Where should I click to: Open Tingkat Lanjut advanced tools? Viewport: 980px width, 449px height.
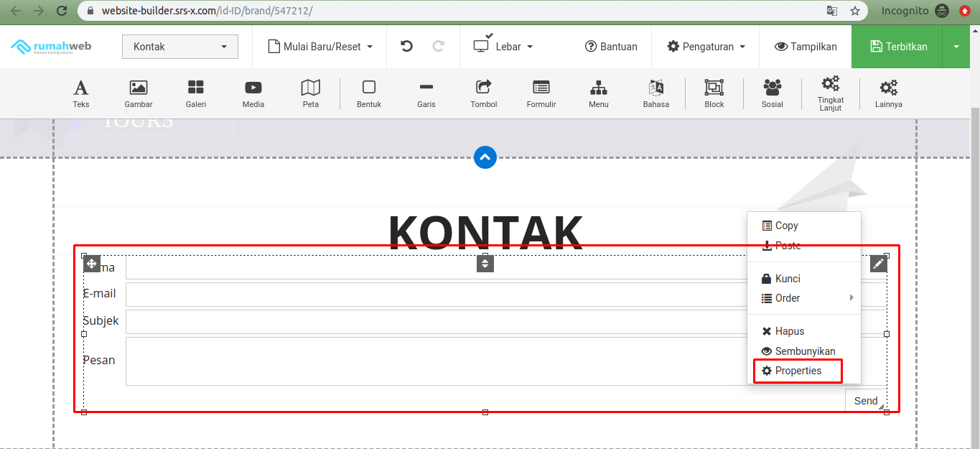click(x=831, y=94)
